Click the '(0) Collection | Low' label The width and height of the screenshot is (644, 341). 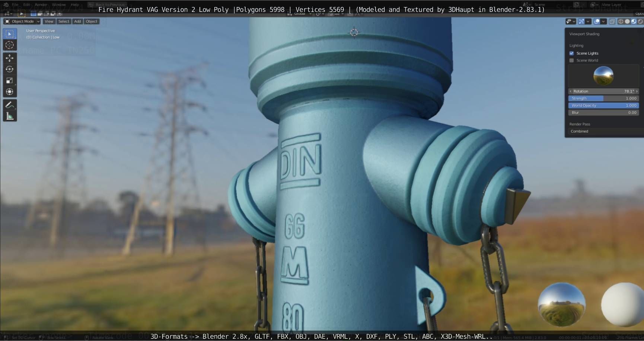click(x=43, y=37)
